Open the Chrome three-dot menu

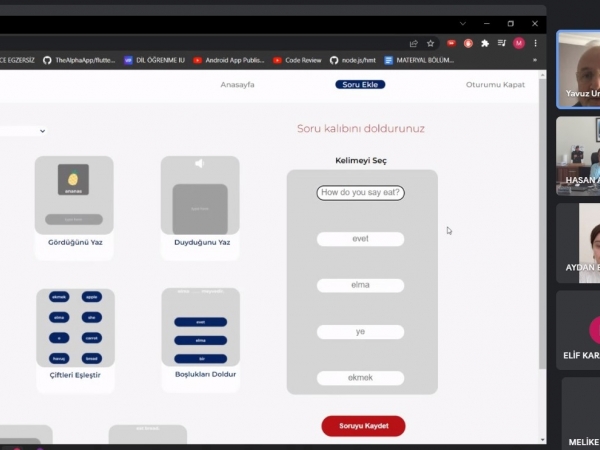[535, 43]
